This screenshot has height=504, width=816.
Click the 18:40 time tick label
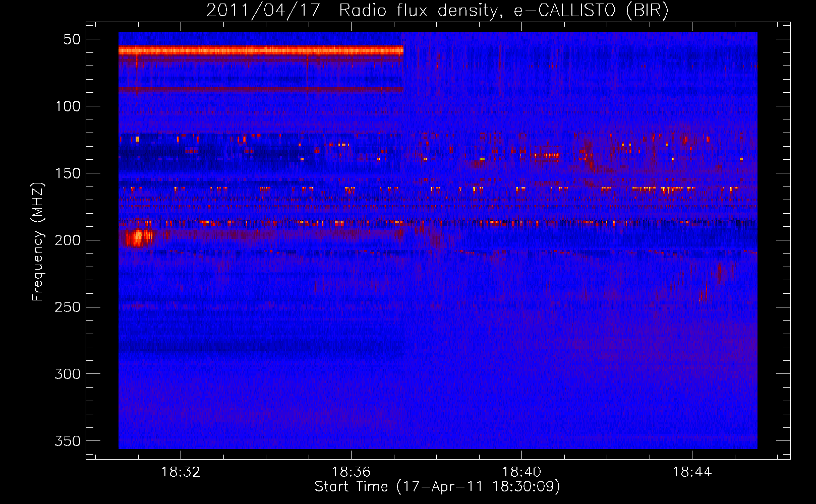521,472
